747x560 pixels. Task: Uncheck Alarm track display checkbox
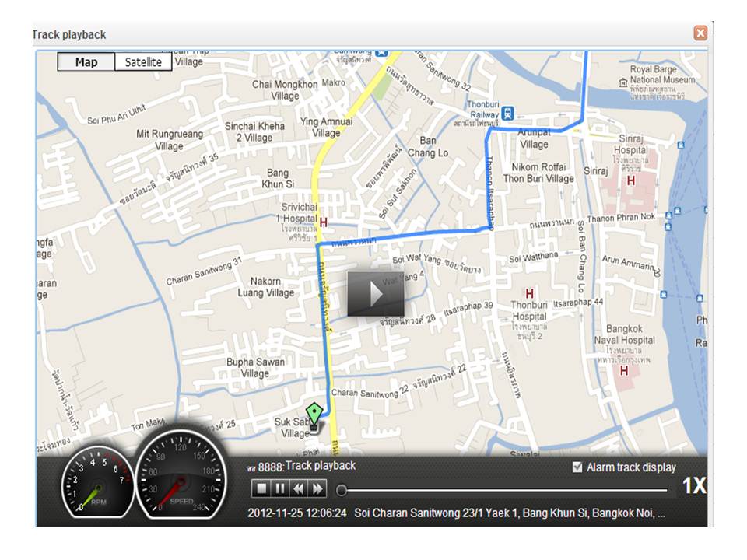[577, 467]
